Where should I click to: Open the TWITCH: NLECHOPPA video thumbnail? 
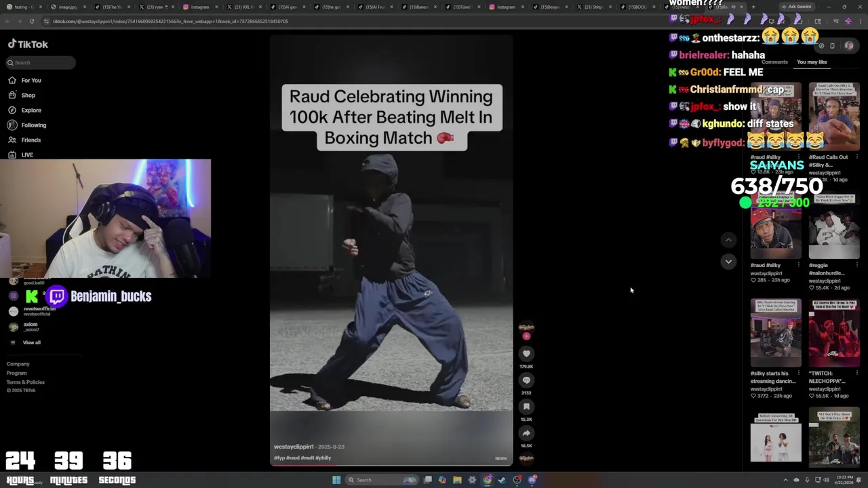(834, 333)
